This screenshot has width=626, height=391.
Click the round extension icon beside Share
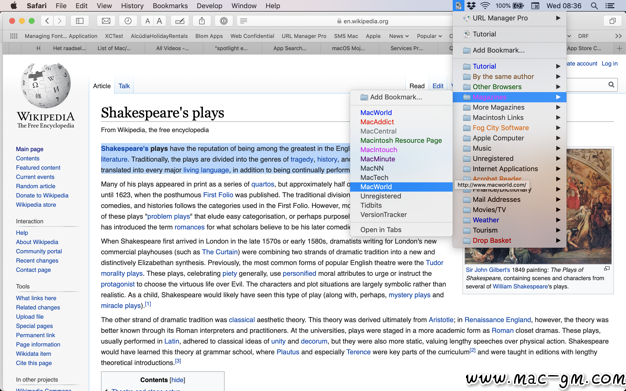pos(224,21)
